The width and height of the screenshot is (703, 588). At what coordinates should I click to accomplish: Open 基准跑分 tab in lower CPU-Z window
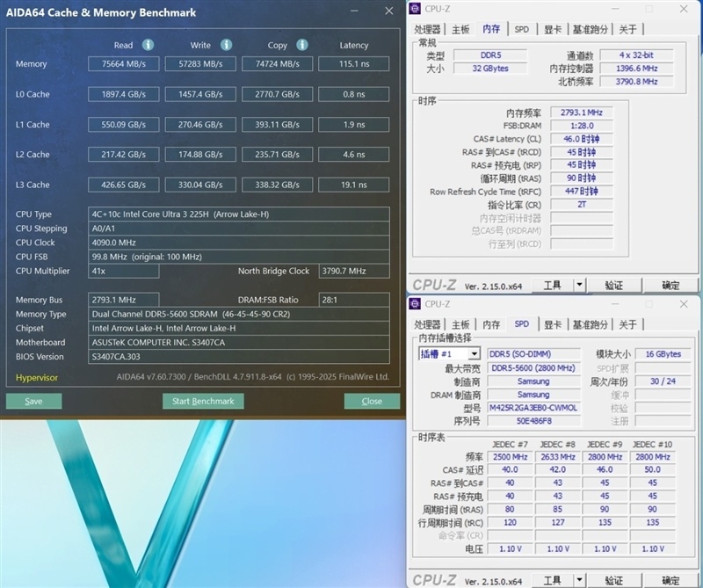pyautogui.click(x=589, y=324)
